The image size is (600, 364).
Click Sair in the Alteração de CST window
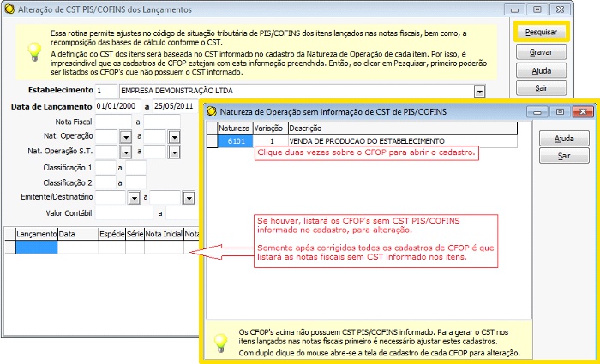click(541, 88)
